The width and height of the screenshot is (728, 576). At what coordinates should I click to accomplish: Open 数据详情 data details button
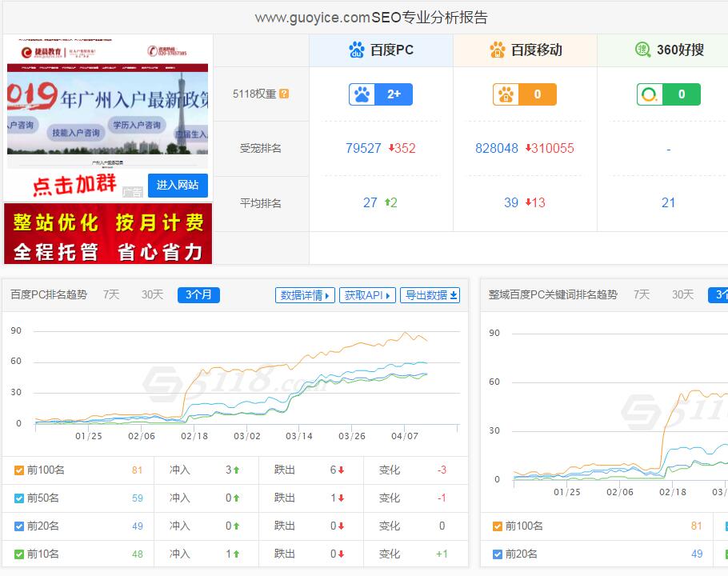point(305,295)
